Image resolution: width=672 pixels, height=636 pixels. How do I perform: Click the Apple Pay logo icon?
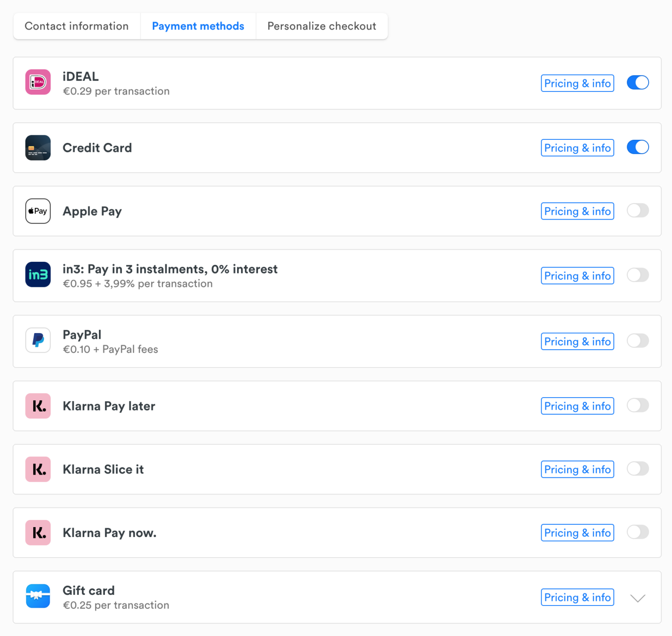[38, 211]
